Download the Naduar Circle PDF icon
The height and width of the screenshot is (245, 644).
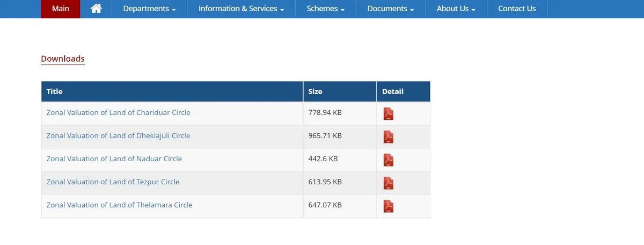(x=388, y=160)
